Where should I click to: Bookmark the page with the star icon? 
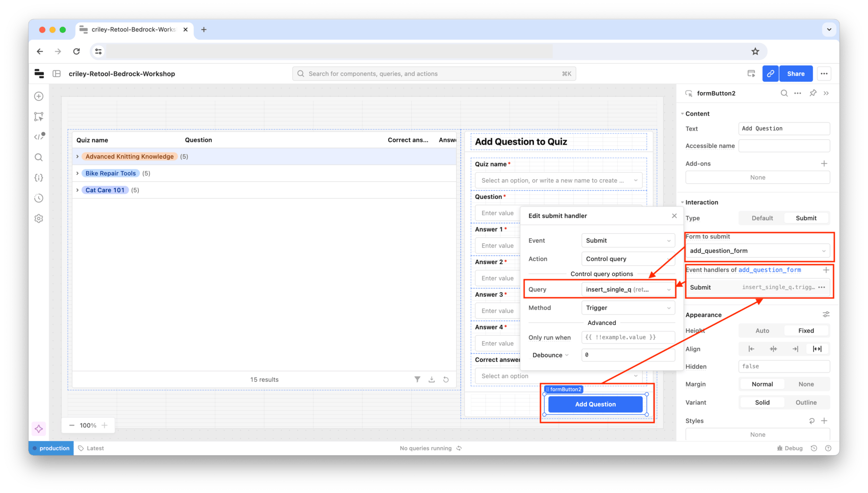pos(755,52)
